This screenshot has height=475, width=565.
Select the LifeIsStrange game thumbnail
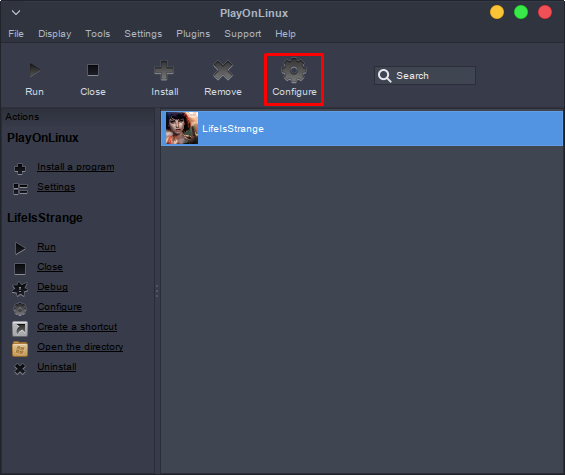(x=182, y=128)
